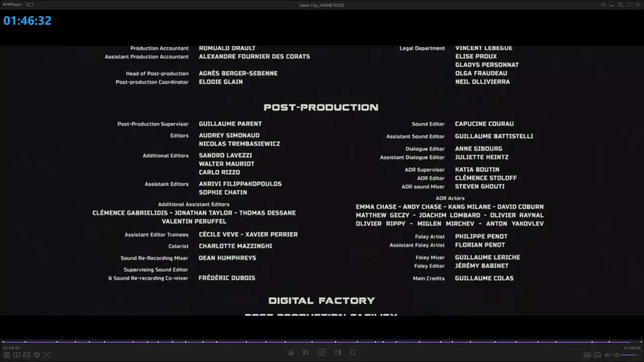Toggle HW hardware acceleration icon
The width and height of the screenshot is (644, 362).
[x=587, y=355]
